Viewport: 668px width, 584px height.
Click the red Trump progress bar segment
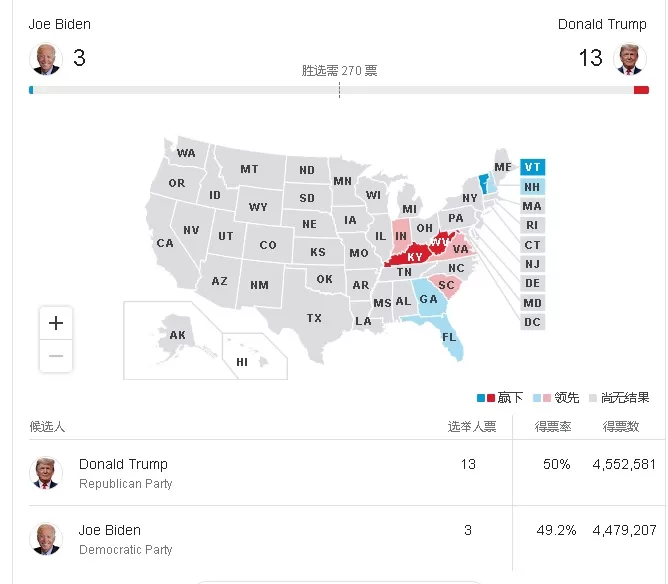pyautogui.click(x=641, y=90)
